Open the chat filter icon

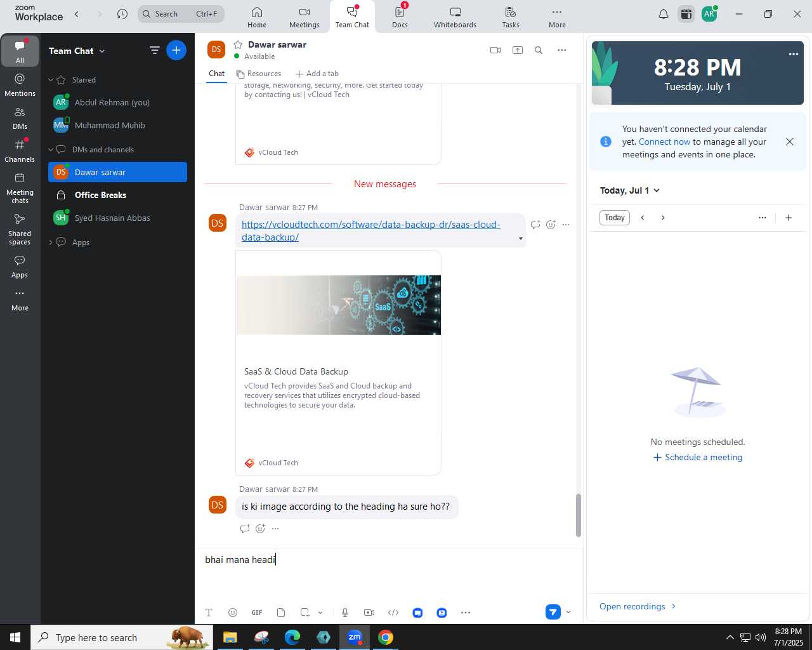pyautogui.click(x=154, y=50)
